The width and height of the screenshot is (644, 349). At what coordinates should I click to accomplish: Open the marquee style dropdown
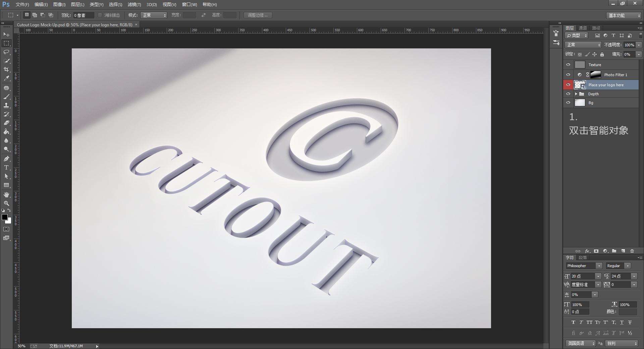[x=154, y=15]
